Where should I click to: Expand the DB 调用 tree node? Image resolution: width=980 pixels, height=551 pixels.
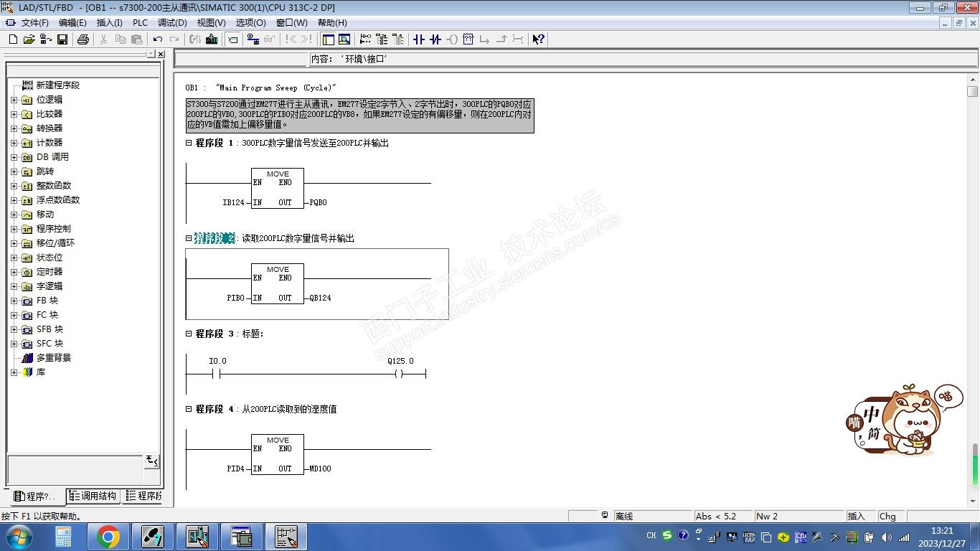[14, 157]
